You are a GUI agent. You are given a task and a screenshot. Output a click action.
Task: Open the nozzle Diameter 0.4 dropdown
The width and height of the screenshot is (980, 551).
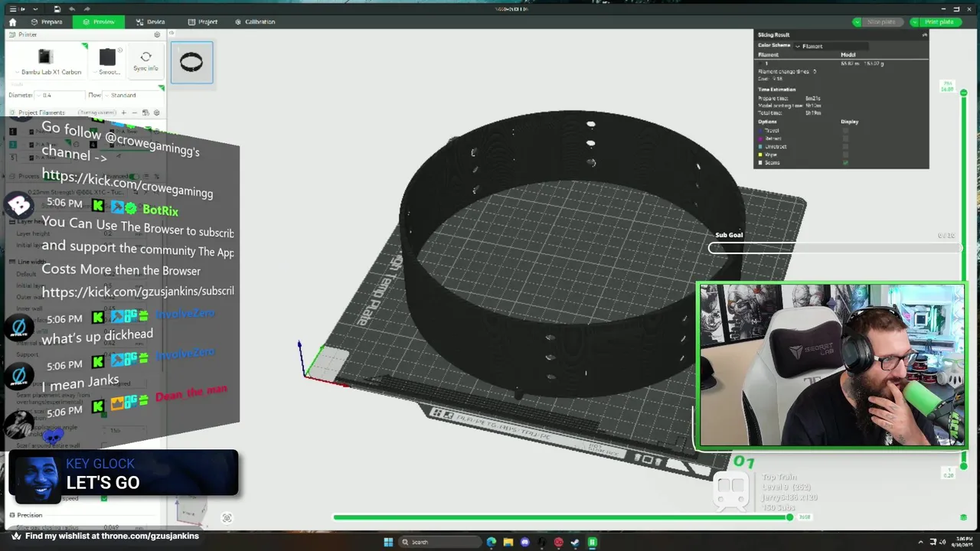pos(60,95)
